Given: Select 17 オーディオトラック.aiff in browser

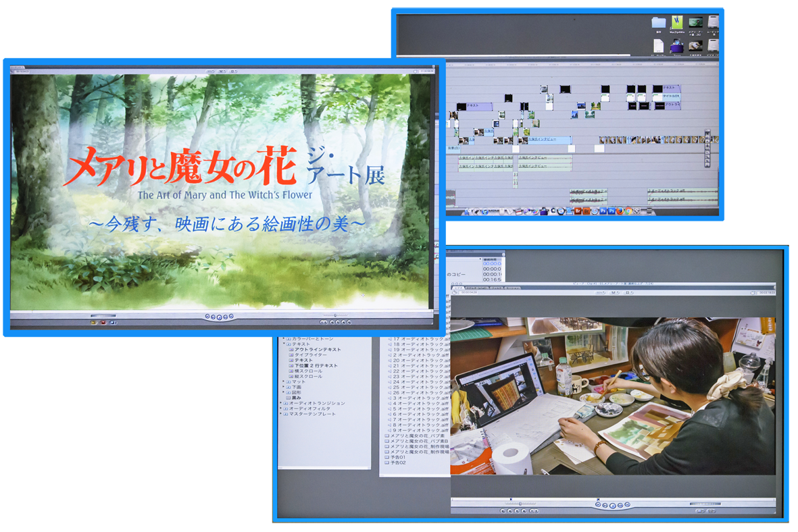Looking at the screenshot, I should pyautogui.click(x=418, y=339).
